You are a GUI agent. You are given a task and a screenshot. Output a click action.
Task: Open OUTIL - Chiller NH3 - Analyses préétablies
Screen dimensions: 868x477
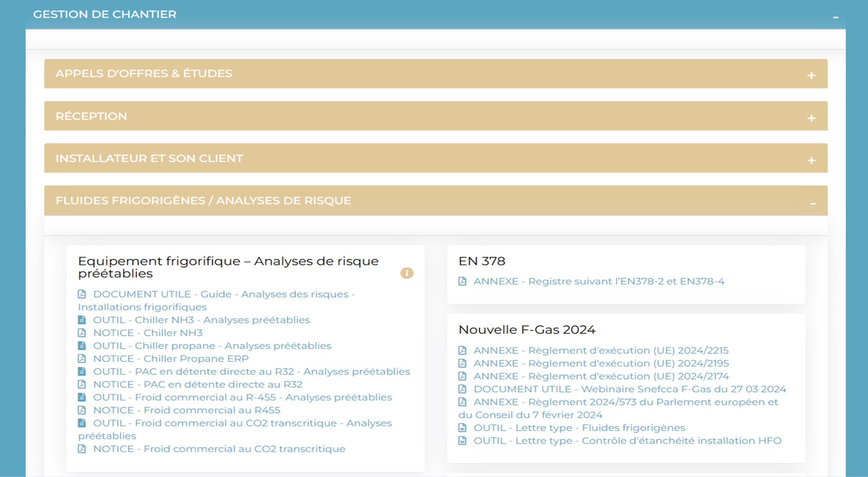coord(202,320)
